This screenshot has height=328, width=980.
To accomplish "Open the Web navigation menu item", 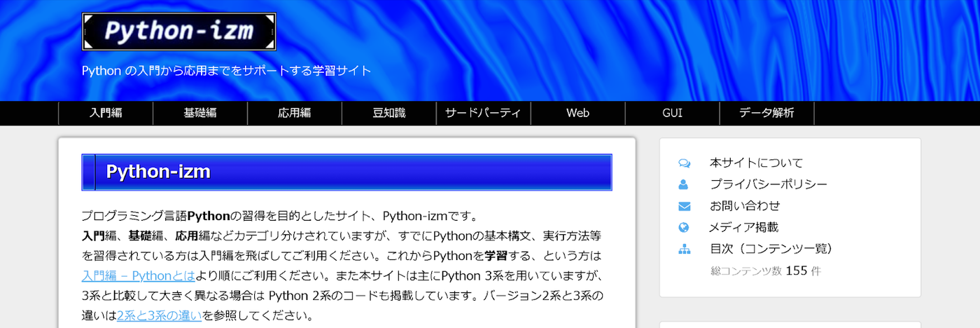I will [578, 113].
